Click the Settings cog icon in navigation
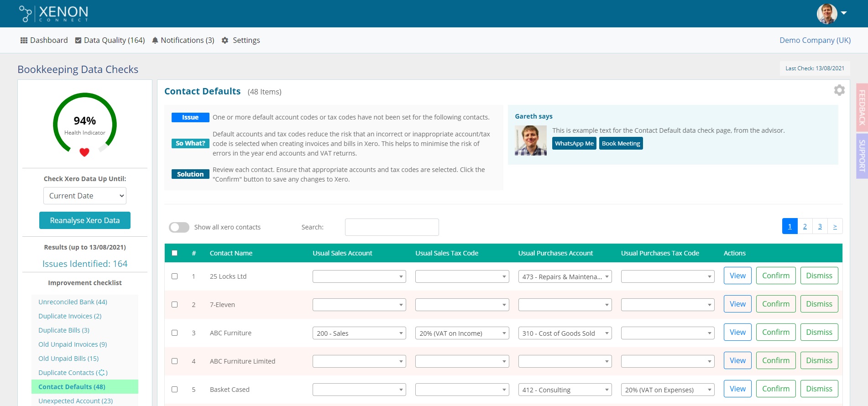868x406 pixels. [225, 41]
